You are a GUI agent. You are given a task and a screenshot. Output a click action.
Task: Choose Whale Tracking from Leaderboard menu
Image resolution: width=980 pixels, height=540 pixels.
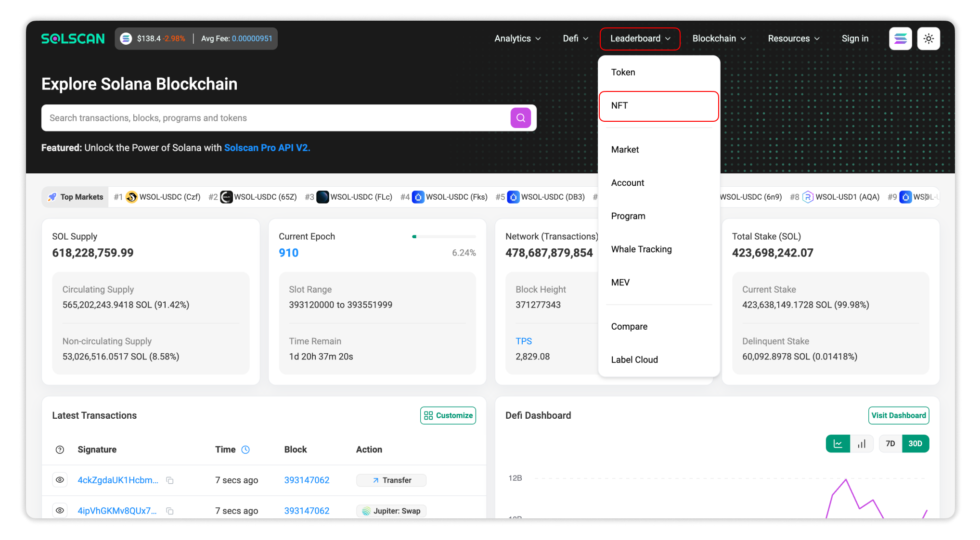[642, 249]
